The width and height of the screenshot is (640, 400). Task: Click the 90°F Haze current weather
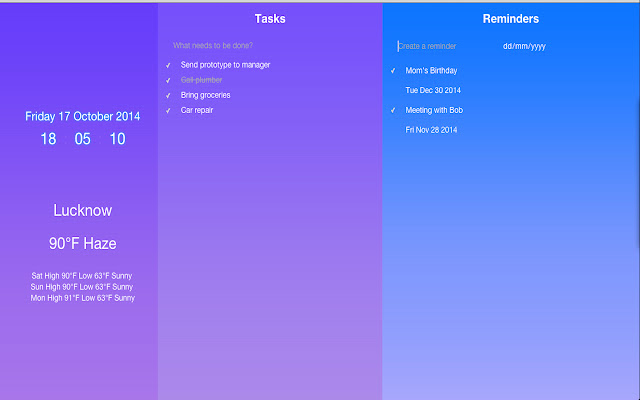coord(83,244)
